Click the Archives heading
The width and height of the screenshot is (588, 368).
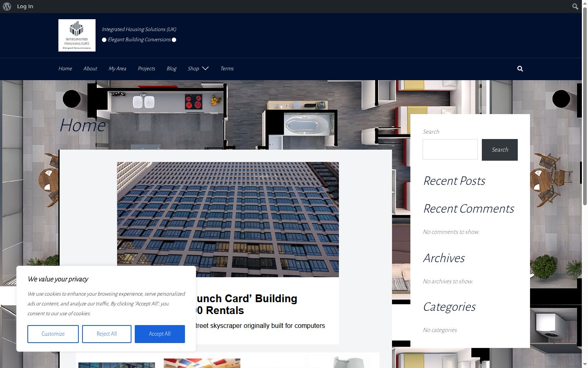tap(444, 258)
